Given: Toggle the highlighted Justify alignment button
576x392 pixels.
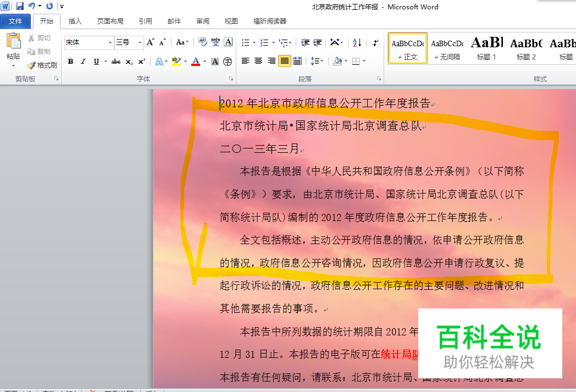Looking at the screenshot, I should (285, 61).
